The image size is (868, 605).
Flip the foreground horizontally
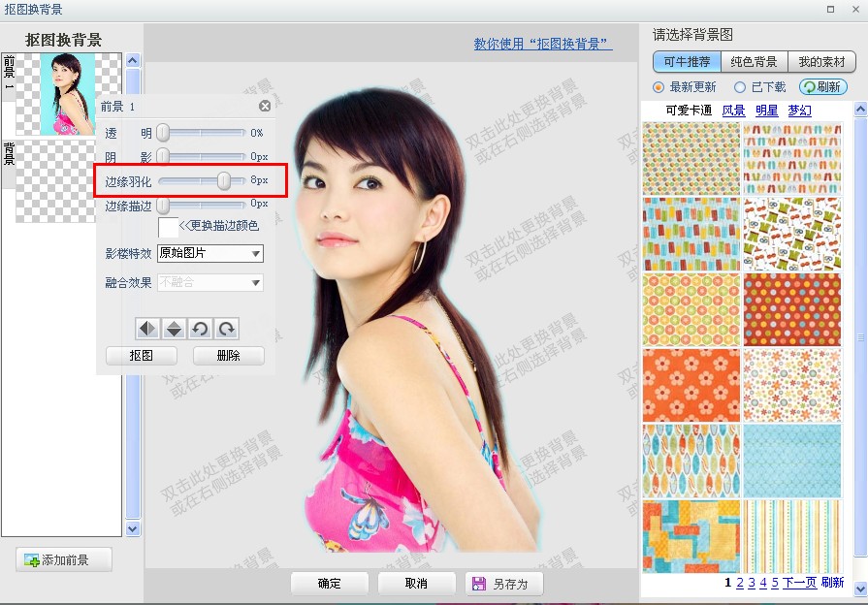click(x=147, y=329)
